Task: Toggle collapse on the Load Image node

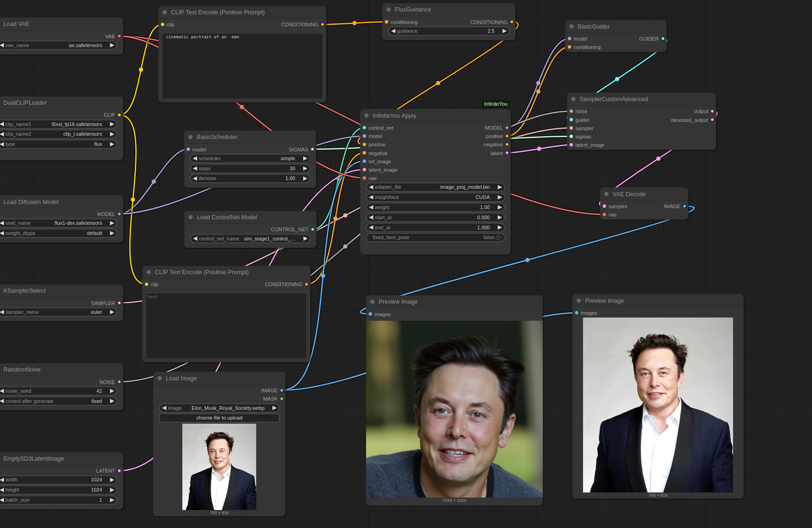Action: [159, 378]
